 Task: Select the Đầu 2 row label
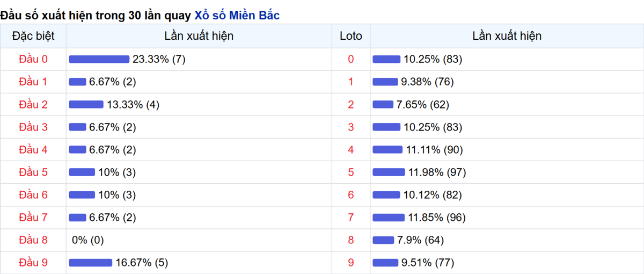point(33,104)
